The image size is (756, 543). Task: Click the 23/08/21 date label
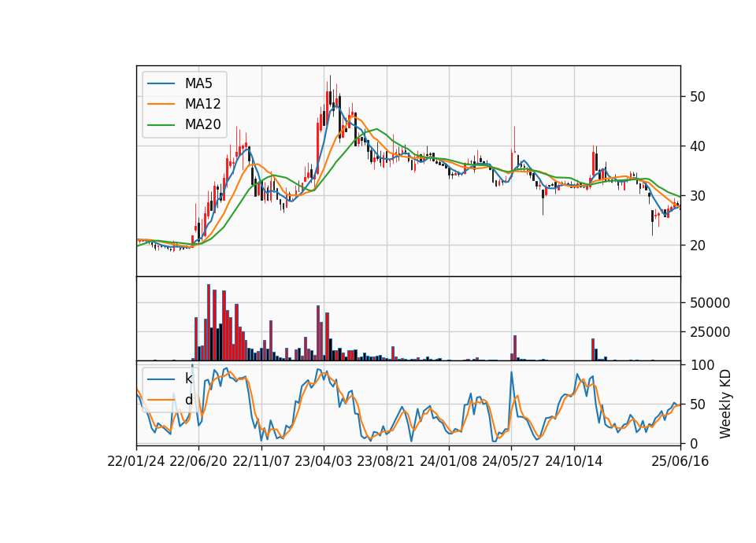(x=386, y=462)
